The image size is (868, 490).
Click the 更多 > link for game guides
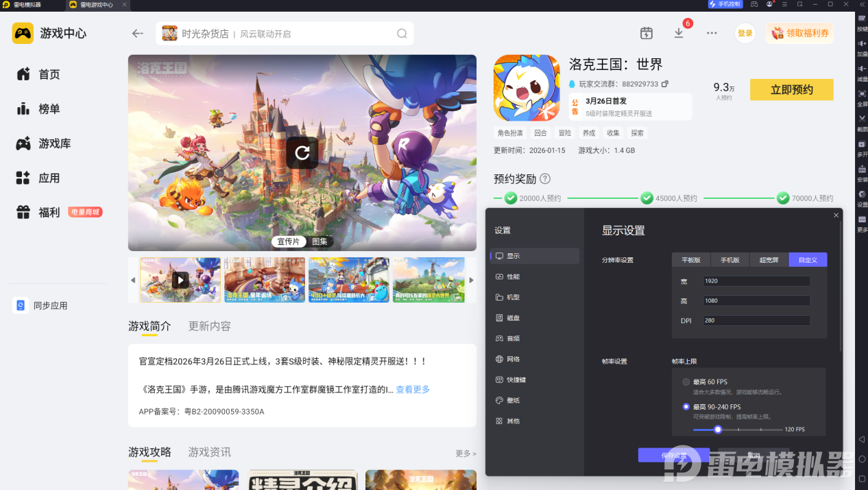466,454
